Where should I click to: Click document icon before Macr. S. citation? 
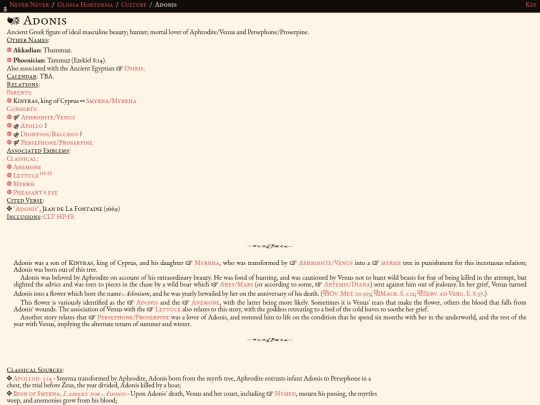point(376,293)
